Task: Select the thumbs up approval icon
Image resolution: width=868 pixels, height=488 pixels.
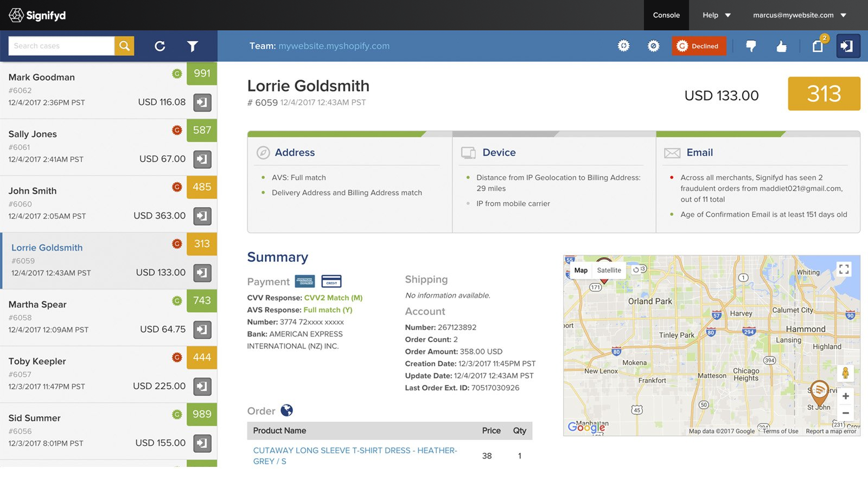Action: (781, 46)
